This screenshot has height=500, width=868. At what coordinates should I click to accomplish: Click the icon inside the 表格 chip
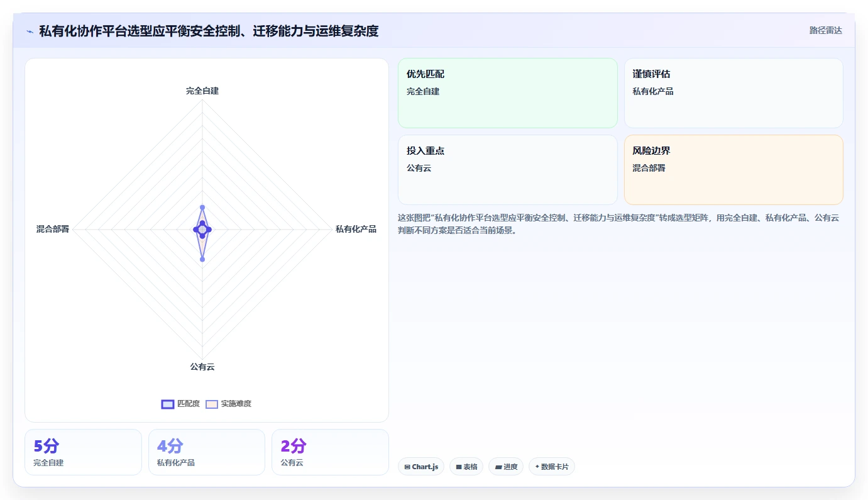click(x=459, y=467)
